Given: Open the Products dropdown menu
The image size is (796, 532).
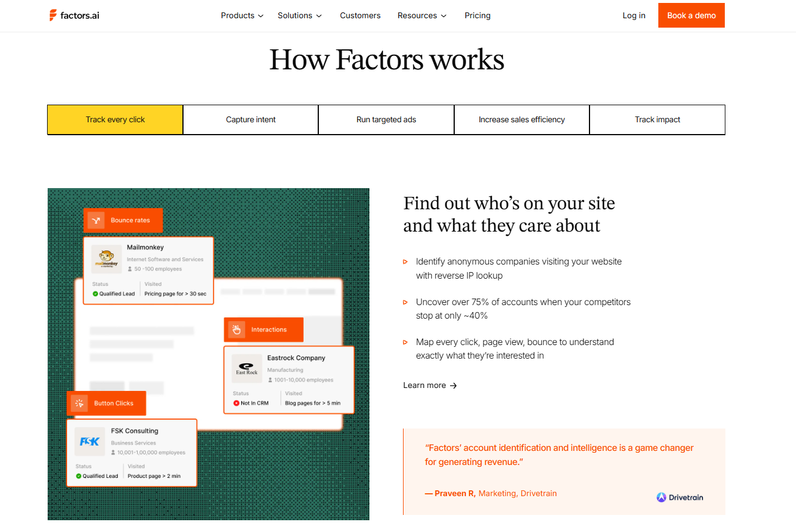Looking at the screenshot, I should click(242, 15).
